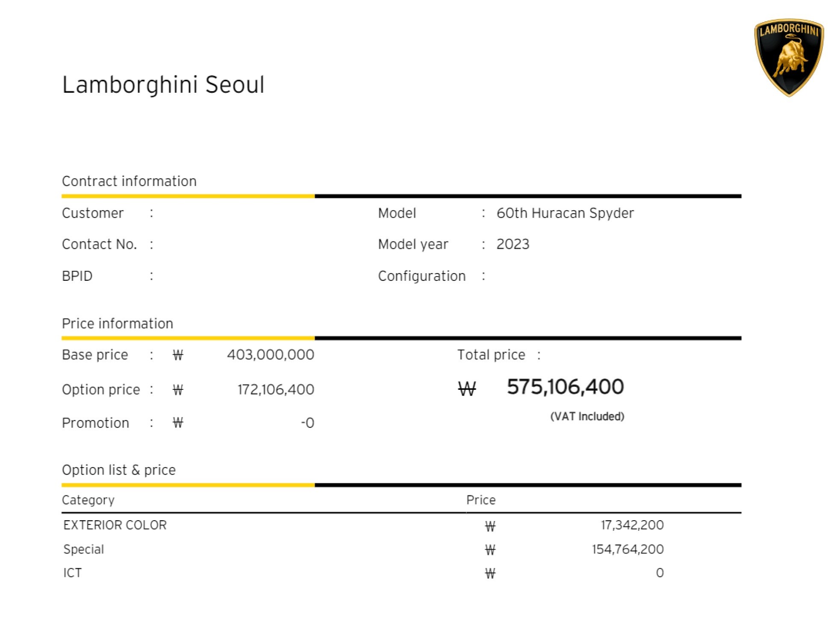Click the won symbol in ICT row
This screenshot has width=840, height=630.
coord(490,574)
